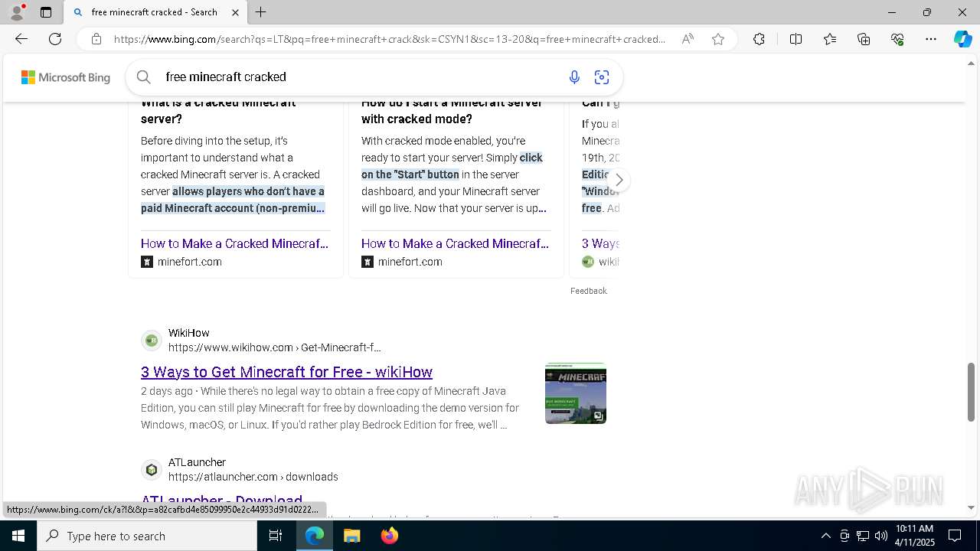Click the taskbar search box
The image size is (980, 551).
[x=147, y=536]
